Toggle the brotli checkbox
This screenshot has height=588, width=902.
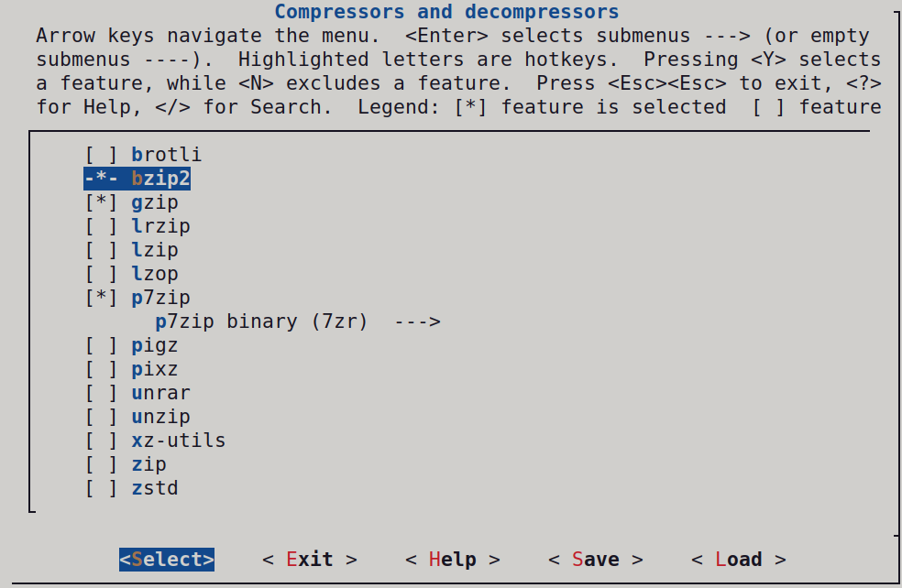pyautogui.click(x=101, y=155)
